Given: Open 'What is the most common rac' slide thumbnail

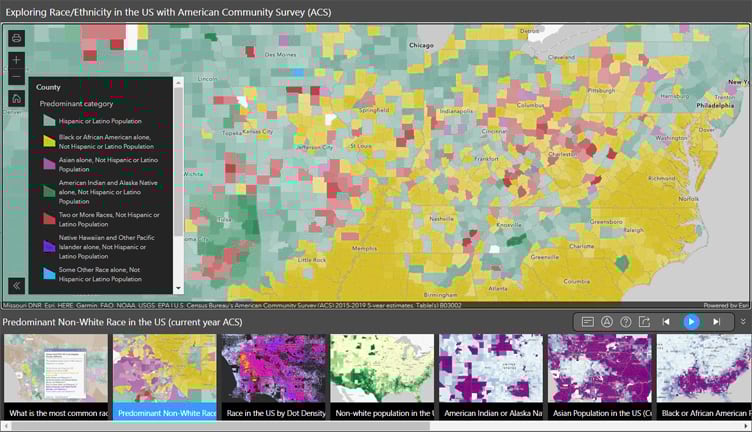Looking at the screenshot, I should pyautogui.click(x=56, y=377).
